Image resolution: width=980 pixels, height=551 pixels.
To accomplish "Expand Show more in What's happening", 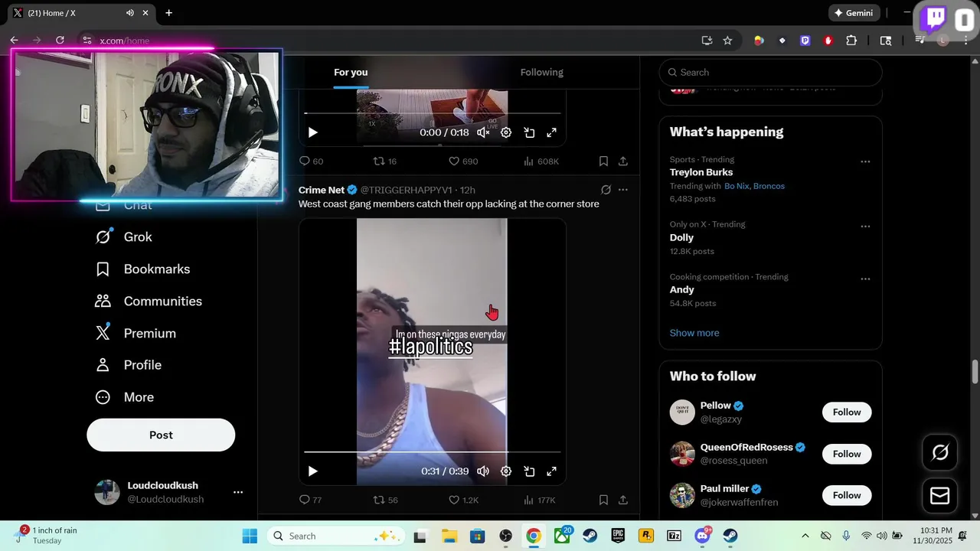I will pyautogui.click(x=694, y=333).
